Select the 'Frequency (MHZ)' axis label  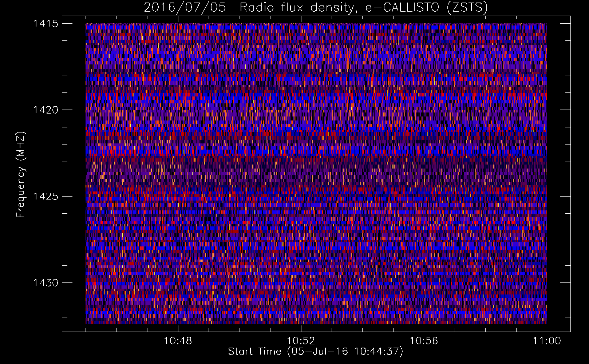click(21, 174)
